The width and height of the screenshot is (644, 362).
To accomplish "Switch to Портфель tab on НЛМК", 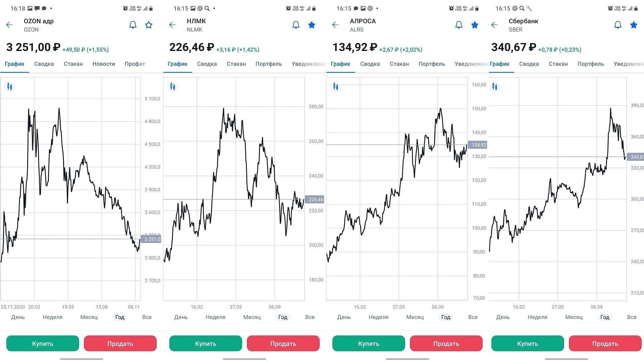I will click(x=268, y=64).
